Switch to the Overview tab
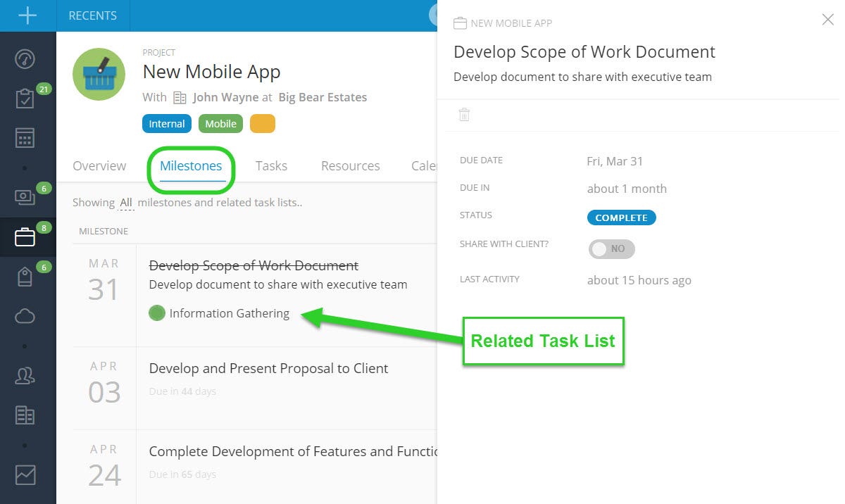Image resolution: width=845 pixels, height=504 pixels. click(99, 166)
